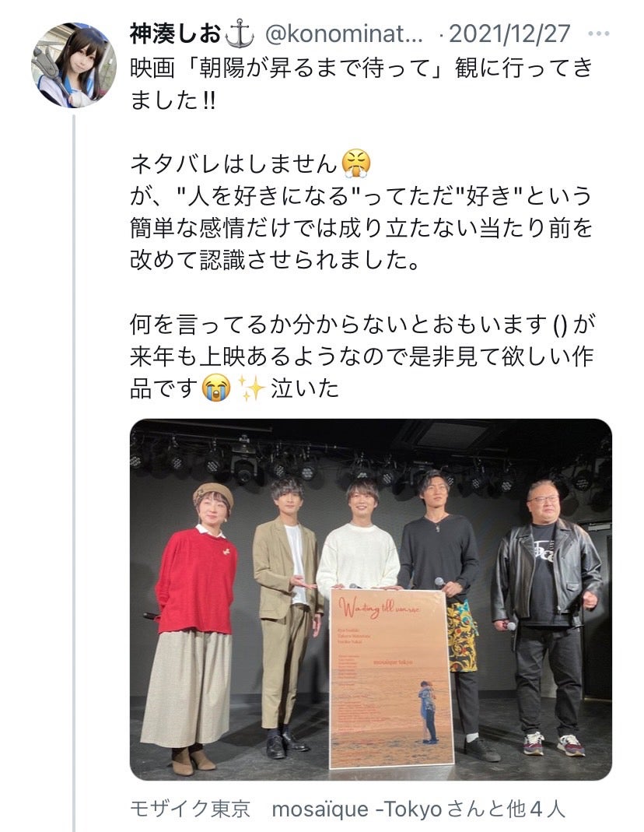Click the Waiting till sunrise poster in photo
Image resolution: width=644 pixels, height=832 pixels.
pyautogui.click(x=391, y=678)
